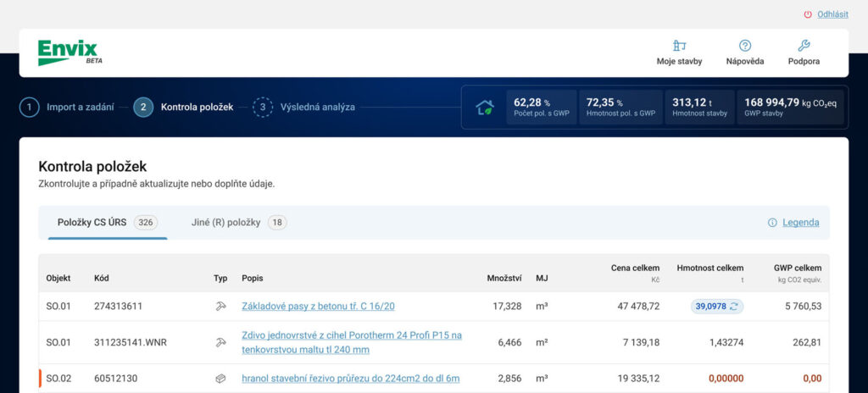Open hranol stavební řezivo item link
Viewport: 868px width, 393px height.
coord(351,379)
